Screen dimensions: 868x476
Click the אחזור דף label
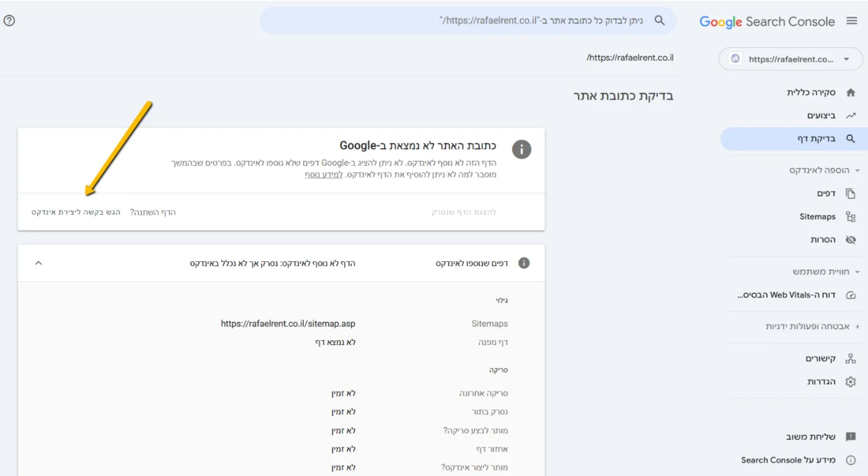(x=492, y=449)
